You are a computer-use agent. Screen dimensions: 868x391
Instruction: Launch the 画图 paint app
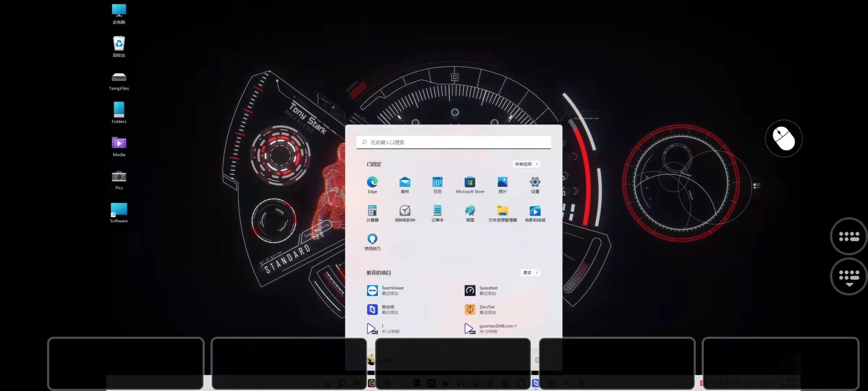point(470,213)
